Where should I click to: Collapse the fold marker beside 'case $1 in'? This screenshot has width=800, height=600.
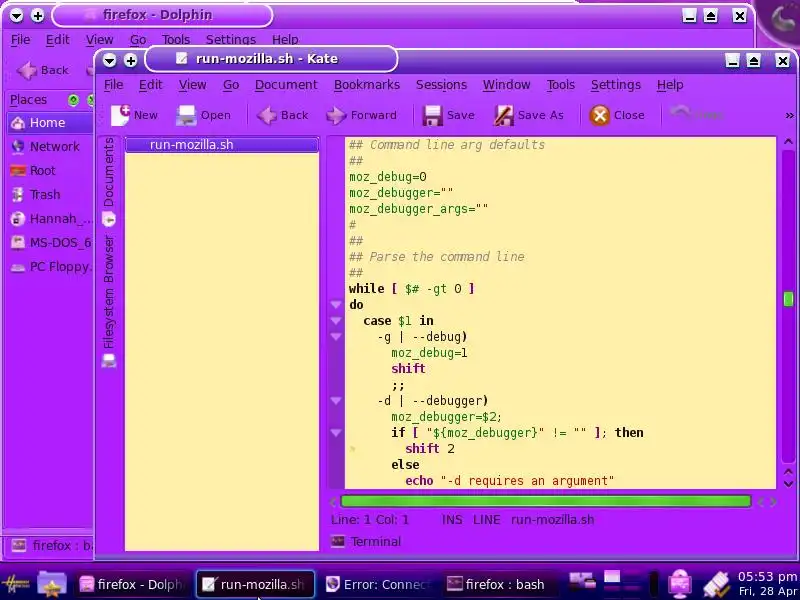click(336, 321)
